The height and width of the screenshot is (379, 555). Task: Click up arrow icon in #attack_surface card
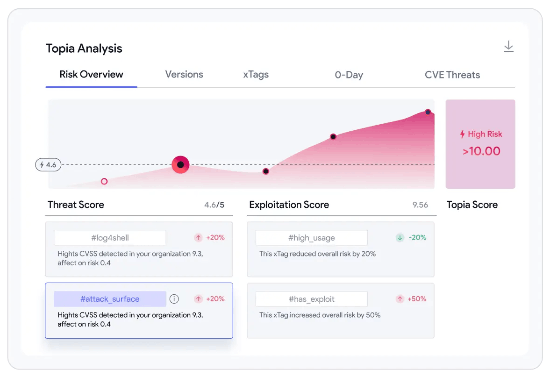point(198,299)
